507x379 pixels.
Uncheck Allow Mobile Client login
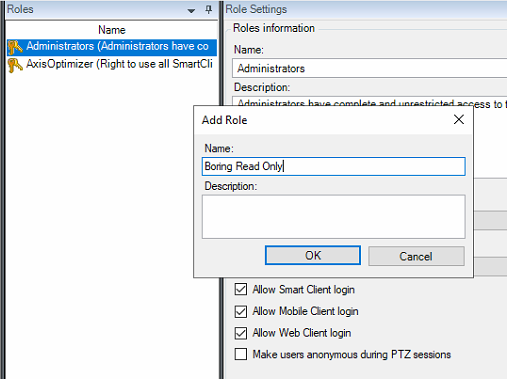click(241, 311)
